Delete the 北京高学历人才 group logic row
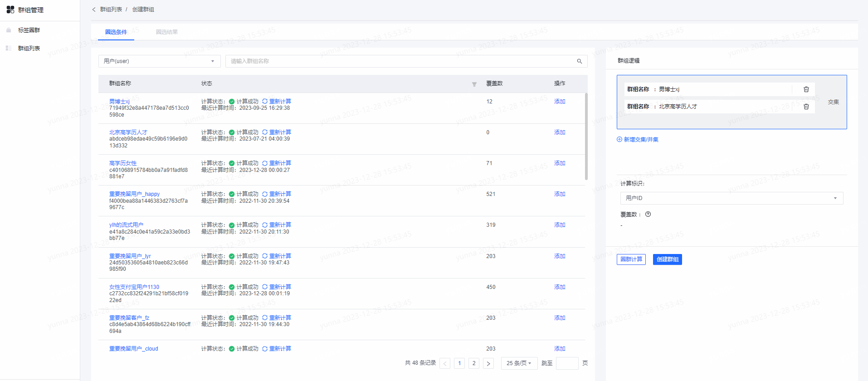The height and width of the screenshot is (381, 868). click(x=806, y=107)
